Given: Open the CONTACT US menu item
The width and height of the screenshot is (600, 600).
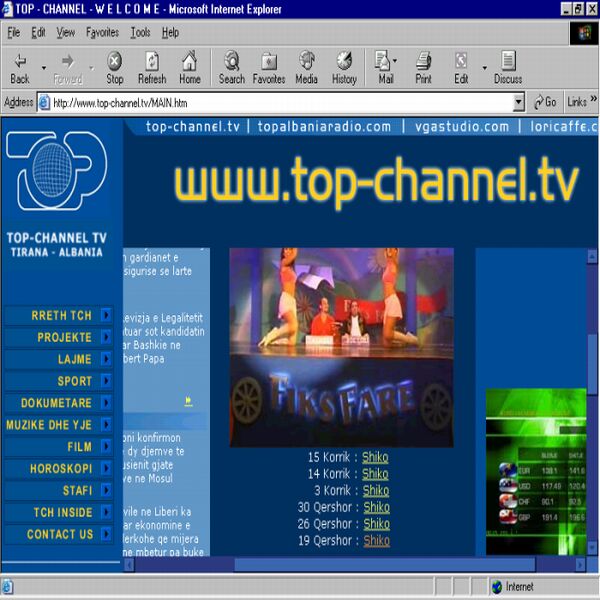Looking at the screenshot, I should point(60,534).
